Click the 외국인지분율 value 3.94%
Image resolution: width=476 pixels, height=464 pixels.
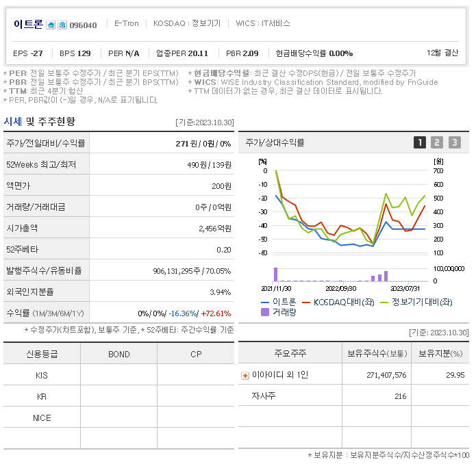point(220,292)
